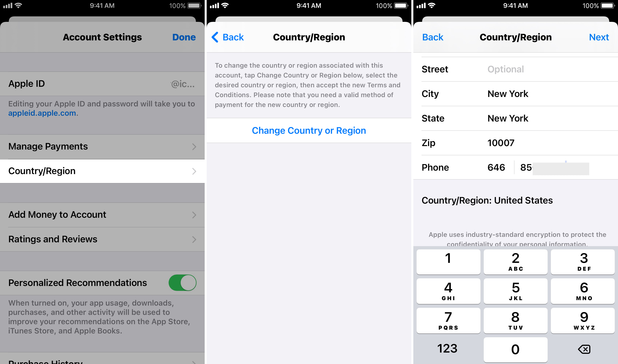Expand the Manage Payments section

(103, 146)
